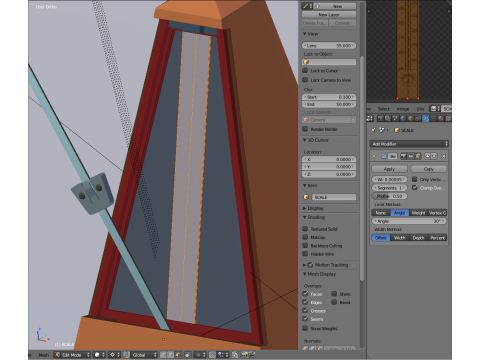Uncheck the Faces overlay checkbox
The width and height of the screenshot is (480, 360).
pyautogui.click(x=305, y=294)
